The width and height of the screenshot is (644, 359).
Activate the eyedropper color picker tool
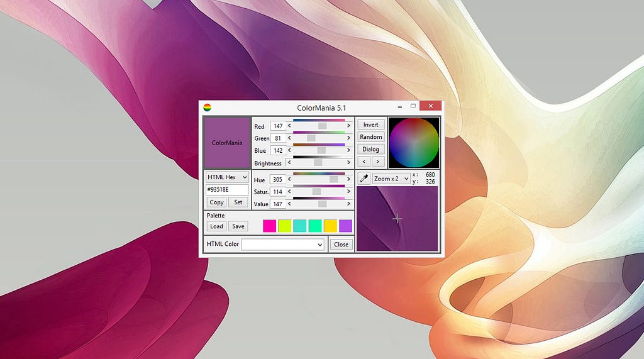[x=364, y=179]
